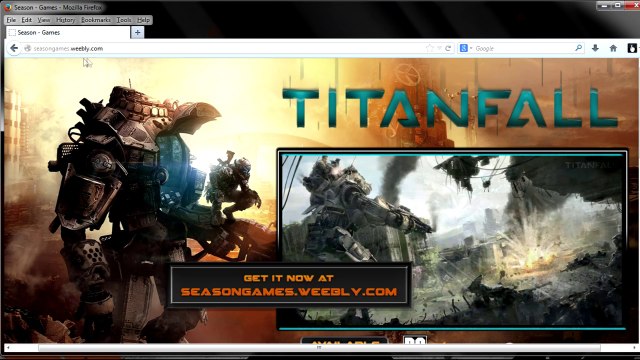The image size is (640, 360).
Task: Open the URL history dropdown arrow
Action: tap(439, 48)
